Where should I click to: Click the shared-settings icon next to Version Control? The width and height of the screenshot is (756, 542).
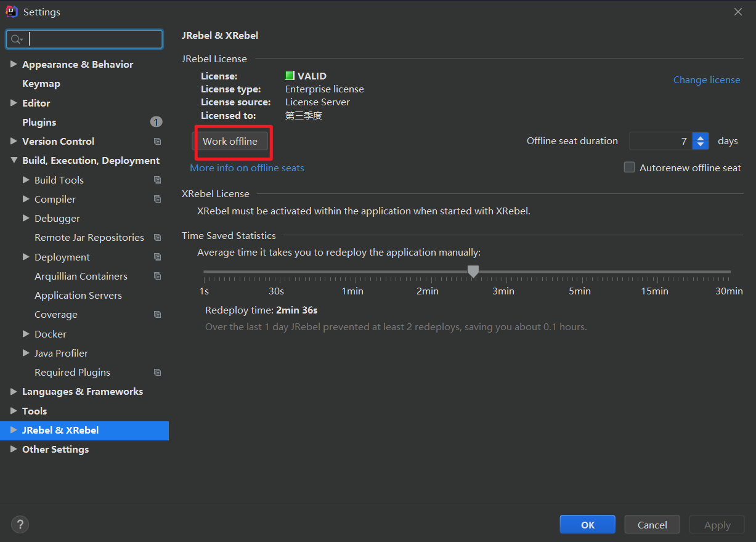pyautogui.click(x=156, y=141)
